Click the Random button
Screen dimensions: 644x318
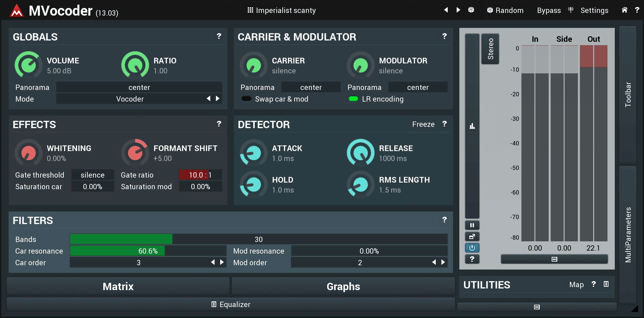click(x=505, y=10)
